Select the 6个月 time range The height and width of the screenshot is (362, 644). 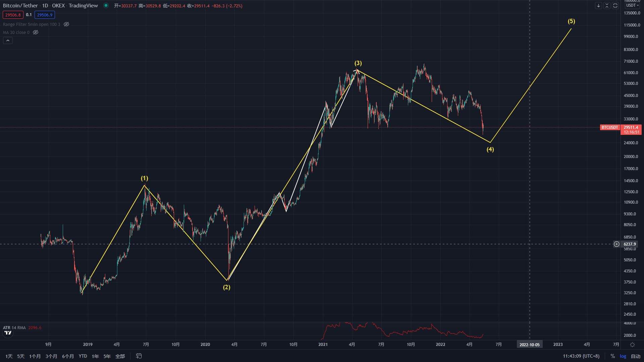(68, 356)
